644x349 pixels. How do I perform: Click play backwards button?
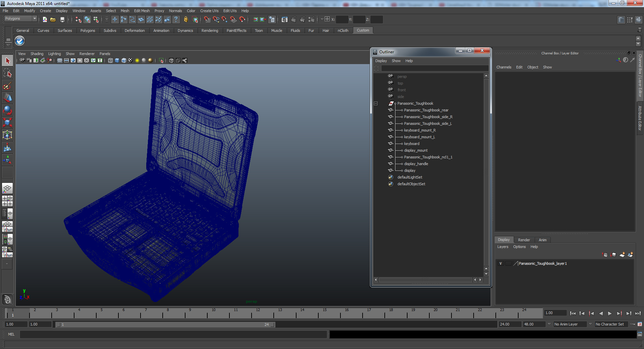tap(601, 313)
